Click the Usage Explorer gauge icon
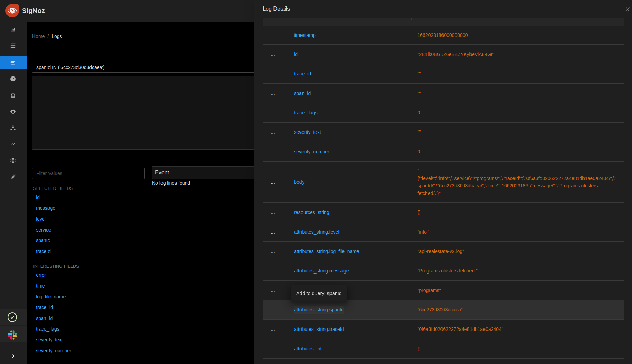632x364 pixels. (x=13, y=79)
